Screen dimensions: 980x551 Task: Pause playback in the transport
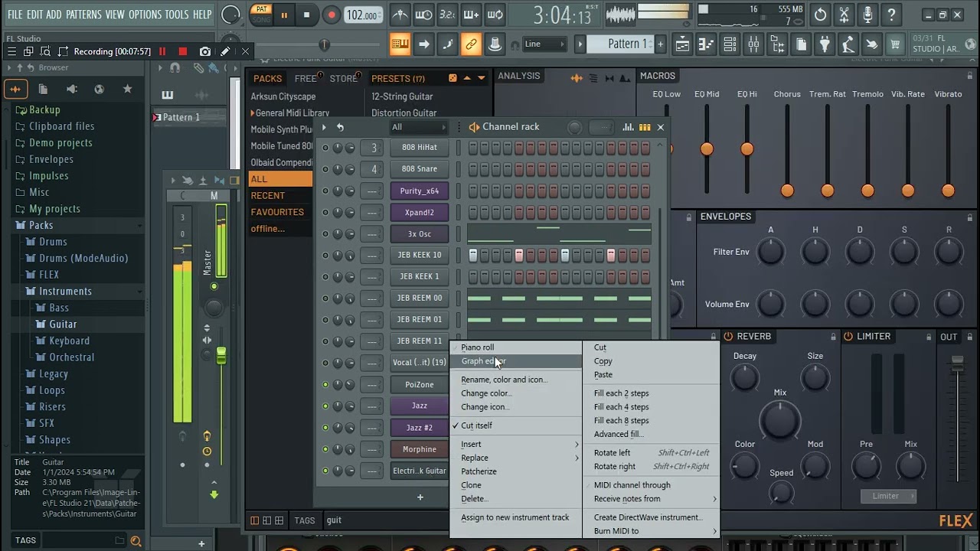tap(284, 15)
